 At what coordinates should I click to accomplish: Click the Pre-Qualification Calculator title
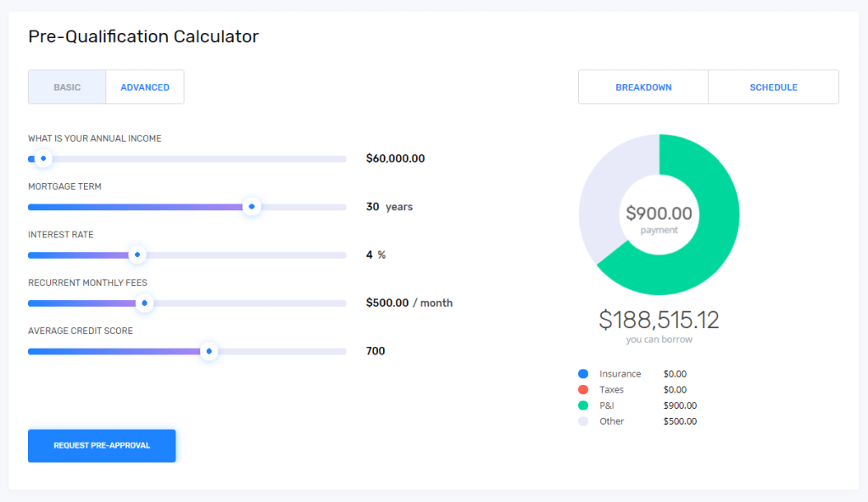(x=143, y=36)
